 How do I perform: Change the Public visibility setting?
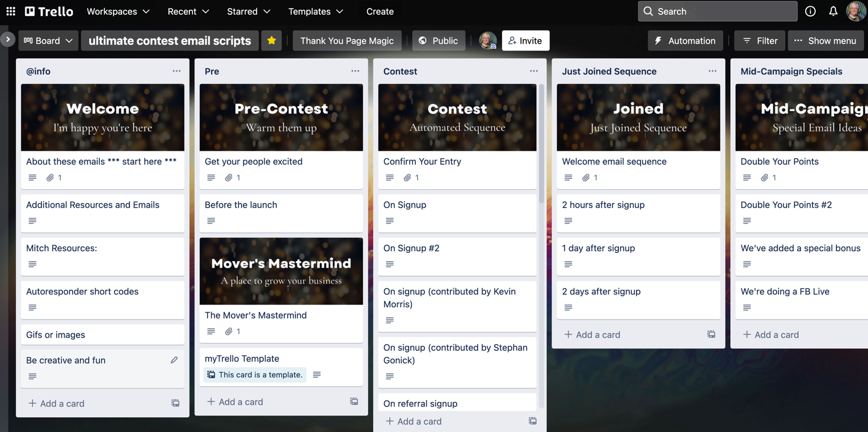point(438,41)
